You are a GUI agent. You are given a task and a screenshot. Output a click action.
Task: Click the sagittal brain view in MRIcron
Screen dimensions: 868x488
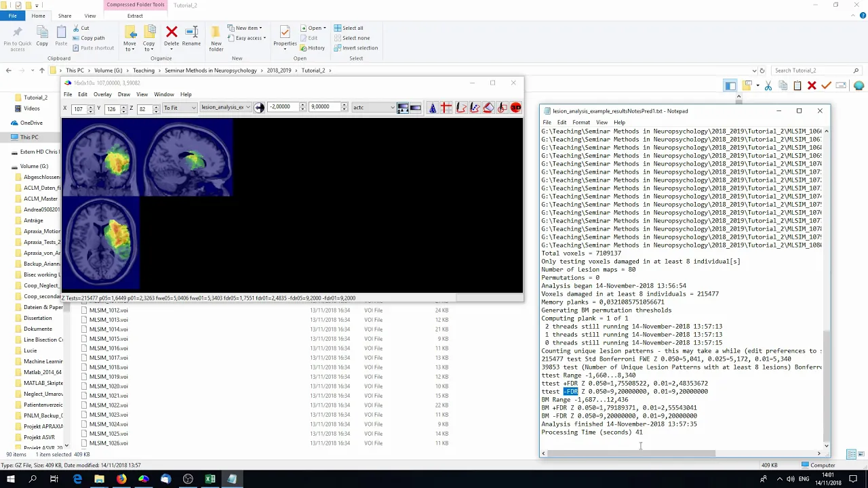point(186,157)
